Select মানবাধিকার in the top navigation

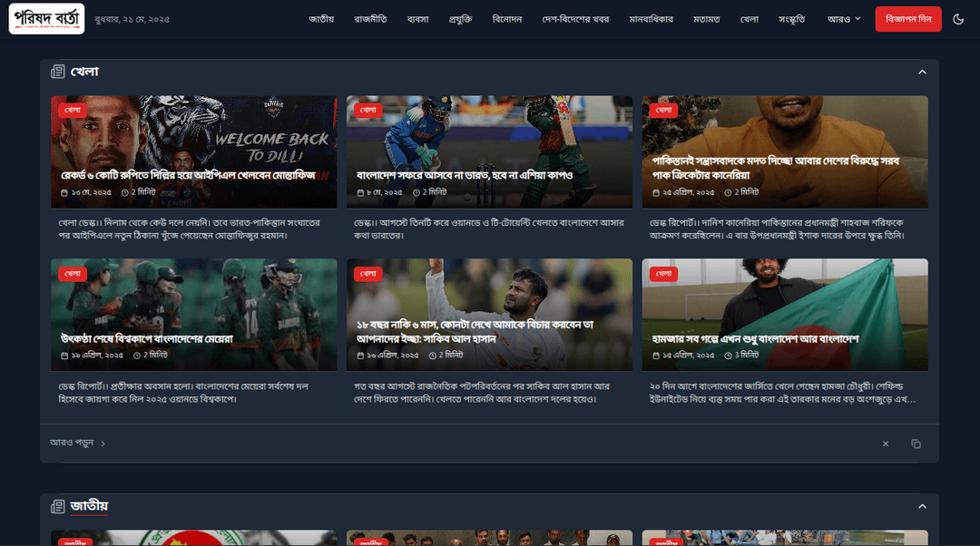tap(651, 19)
